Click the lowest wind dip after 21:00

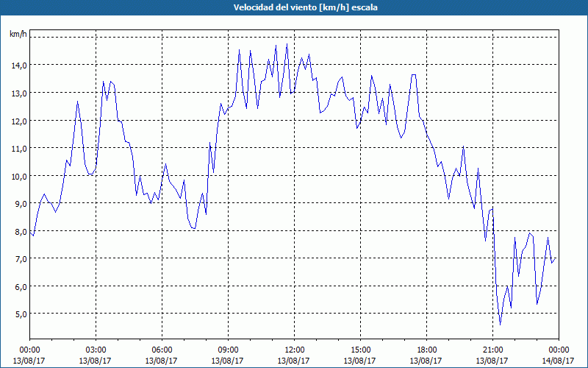(x=500, y=324)
